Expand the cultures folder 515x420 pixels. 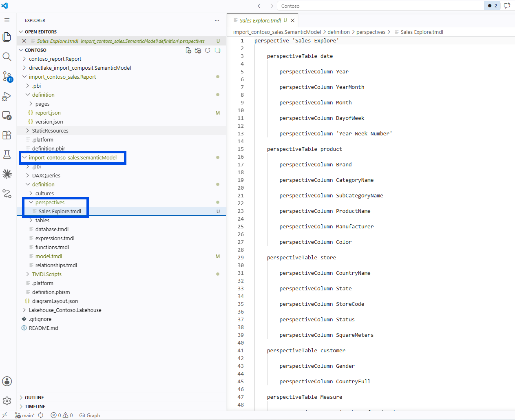pos(44,193)
